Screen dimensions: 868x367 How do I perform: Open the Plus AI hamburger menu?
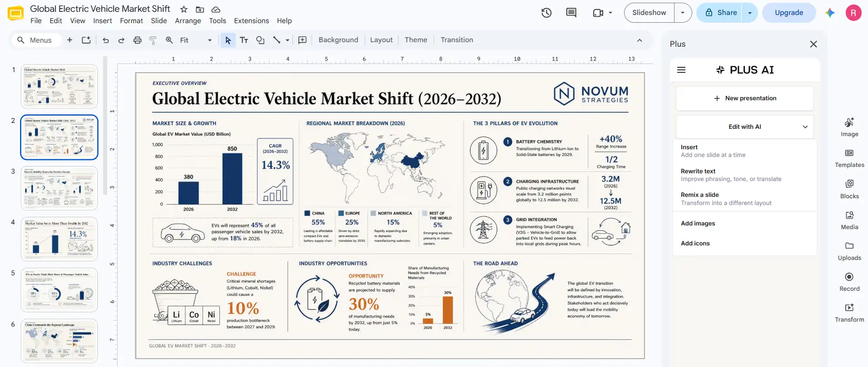[681, 70]
